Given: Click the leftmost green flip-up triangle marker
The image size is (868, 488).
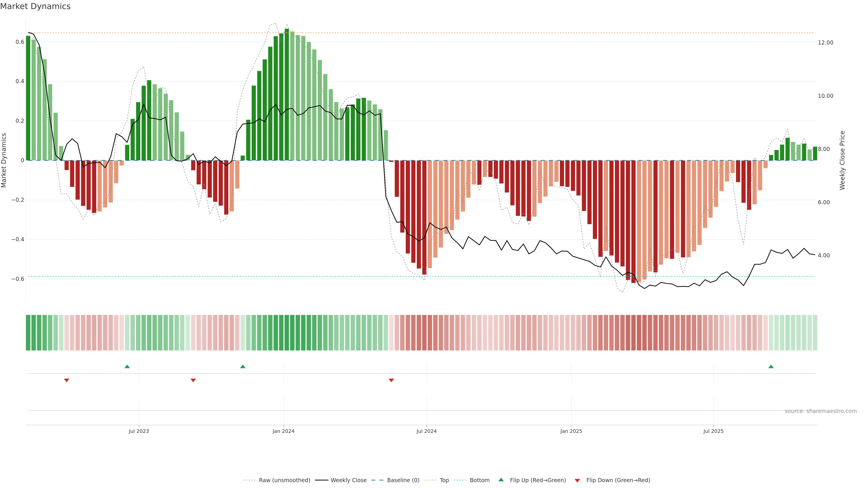Looking at the screenshot, I should pos(127,366).
